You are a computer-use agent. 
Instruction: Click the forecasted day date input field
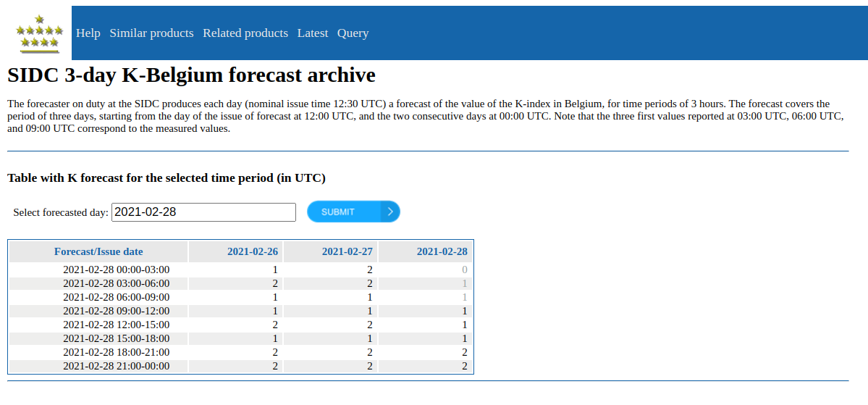(x=203, y=212)
